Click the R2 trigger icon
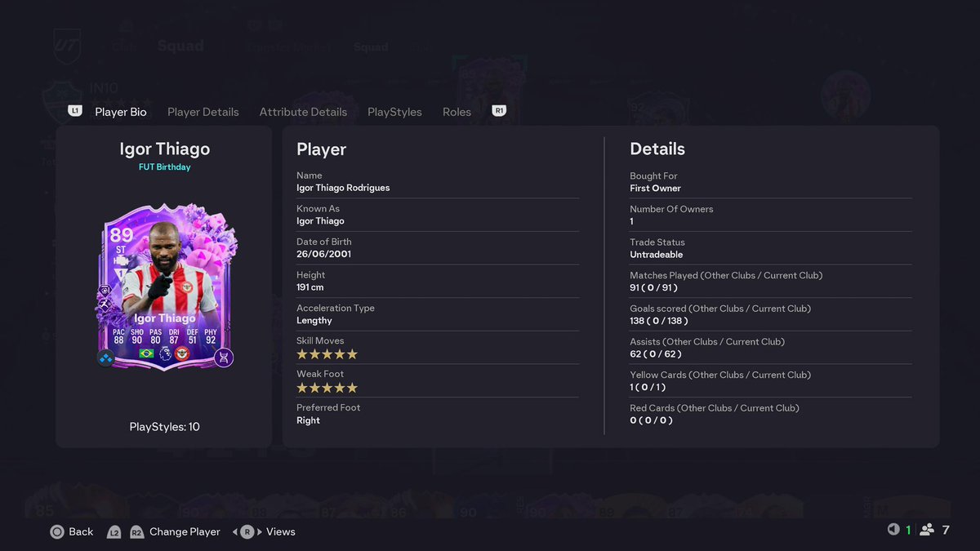This screenshot has width=980, height=551. 136,531
